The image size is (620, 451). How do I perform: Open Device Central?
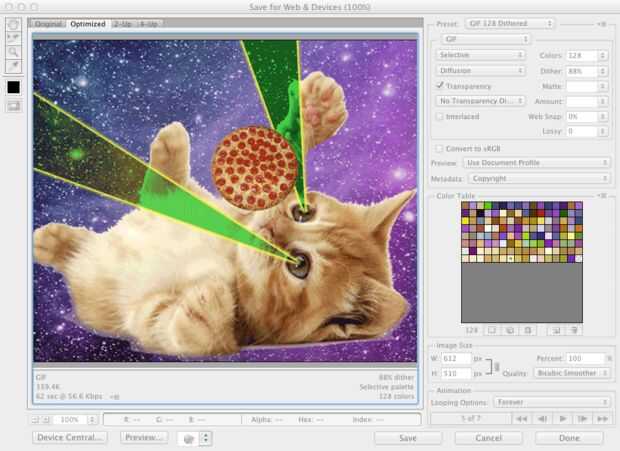coord(69,437)
